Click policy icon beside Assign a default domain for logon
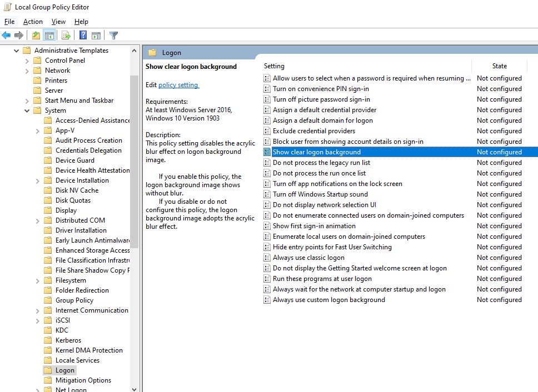 tap(267, 120)
